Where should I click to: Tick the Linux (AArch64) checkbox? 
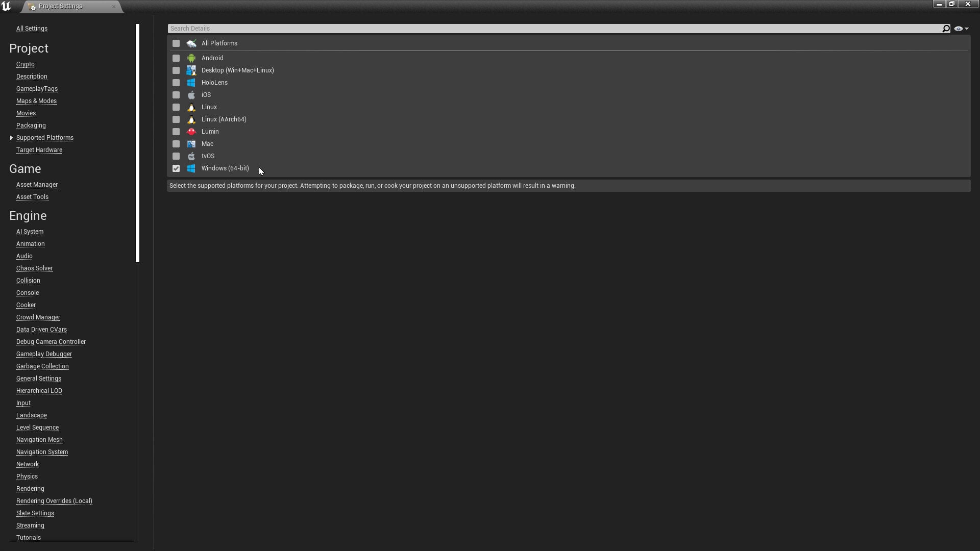click(176, 119)
